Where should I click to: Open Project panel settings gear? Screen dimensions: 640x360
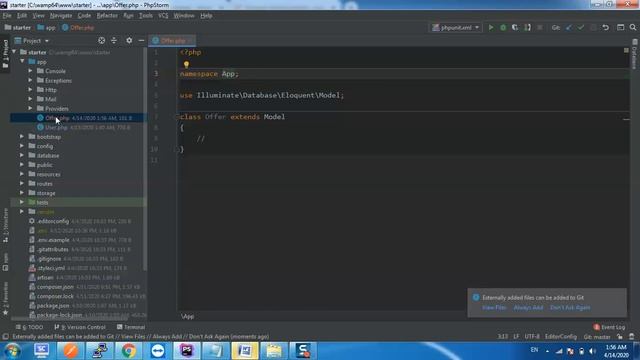[x=129, y=40]
